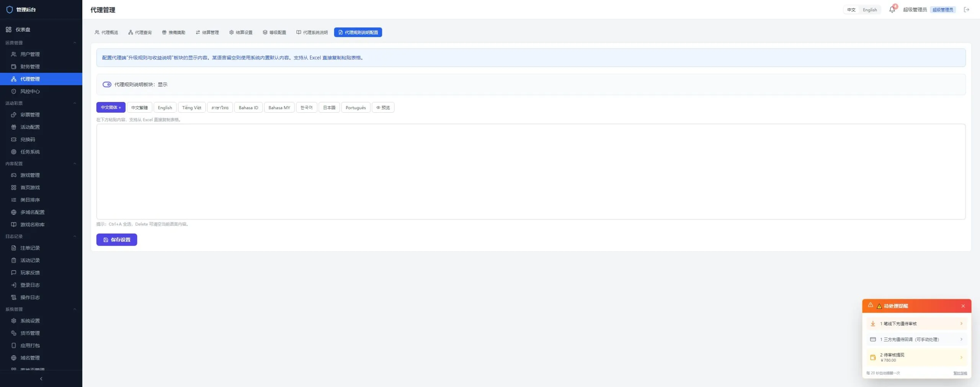Go to 活动配置 sidebar item
980x387 pixels.
[41, 127]
